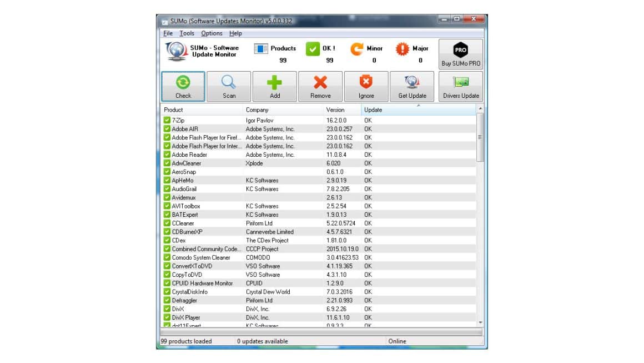Click The CDex Project company cell
This screenshot has height=363, width=644.
[268, 241]
